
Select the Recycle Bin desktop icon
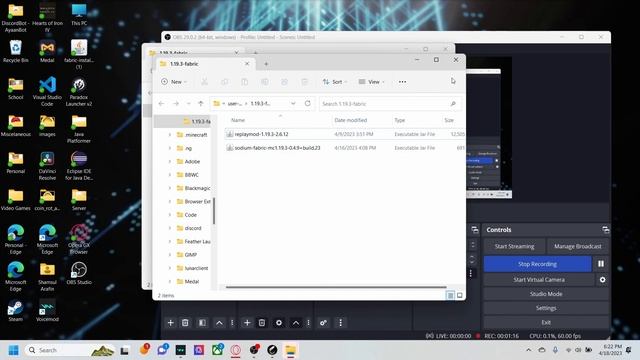coord(16,51)
